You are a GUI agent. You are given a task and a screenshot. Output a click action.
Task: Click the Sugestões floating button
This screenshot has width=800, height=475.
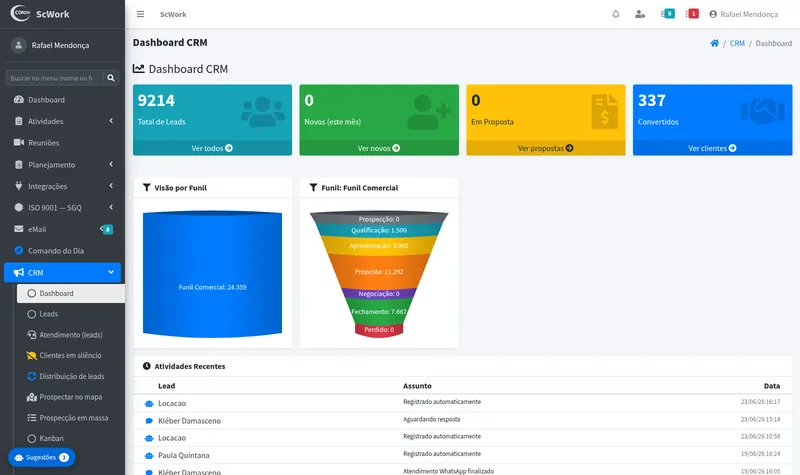pos(42,457)
